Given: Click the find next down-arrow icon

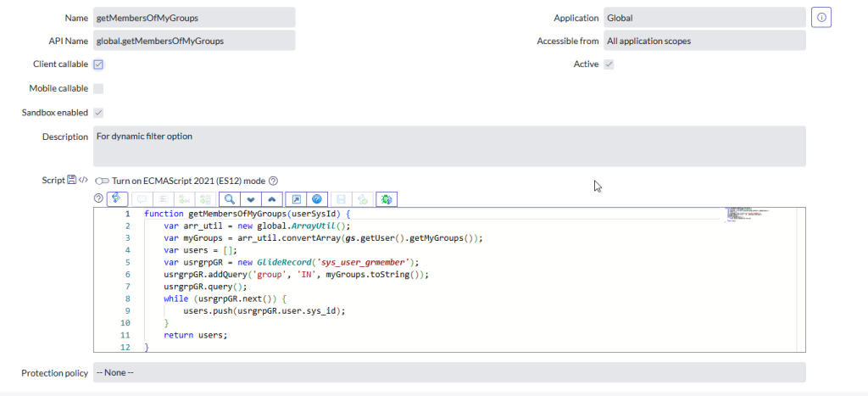Looking at the screenshot, I should click(250, 198).
